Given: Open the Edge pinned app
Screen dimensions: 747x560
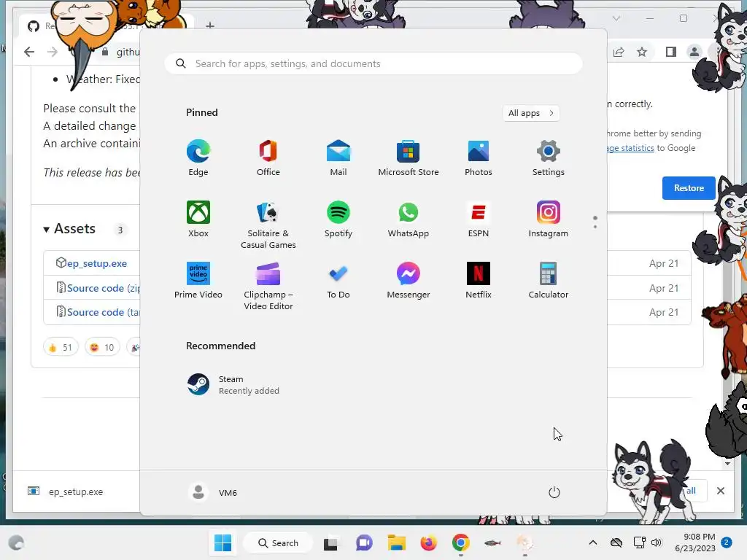Looking at the screenshot, I should 198,158.
